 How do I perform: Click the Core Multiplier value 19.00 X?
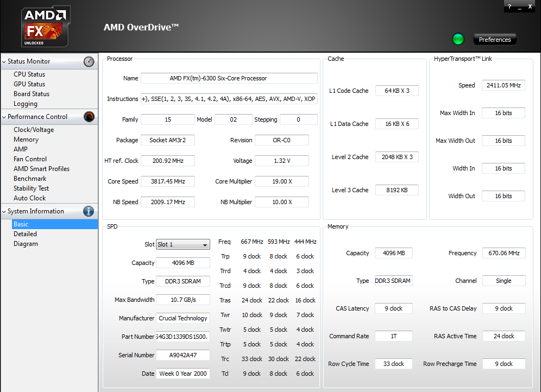281,182
